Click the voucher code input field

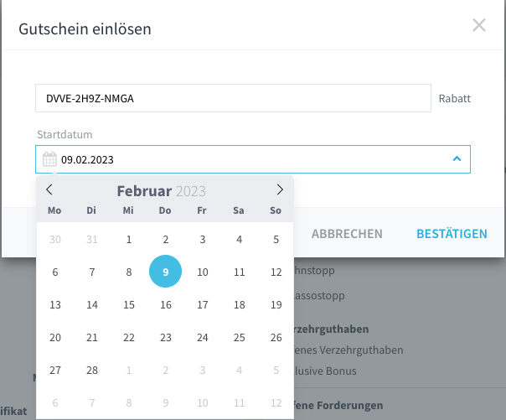(233, 98)
